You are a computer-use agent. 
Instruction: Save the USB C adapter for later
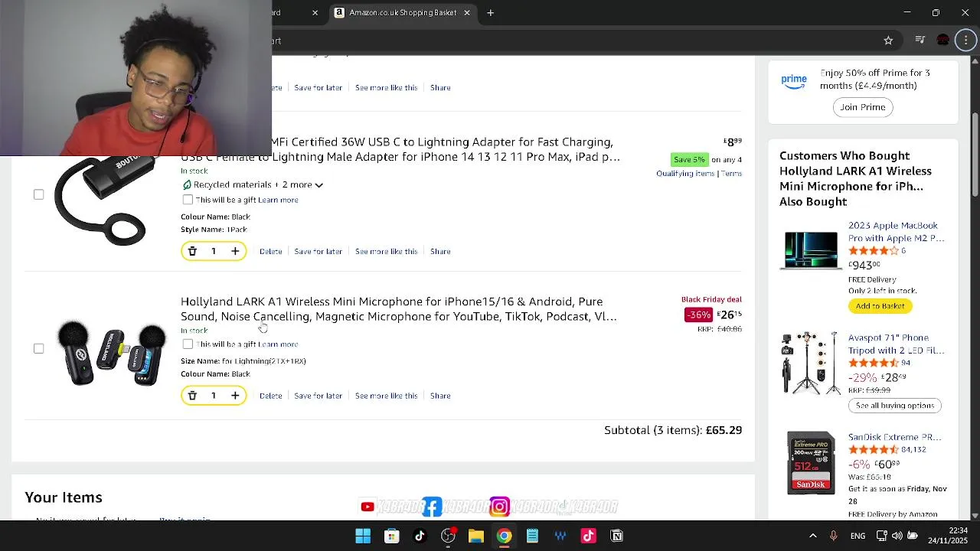[318, 251]
